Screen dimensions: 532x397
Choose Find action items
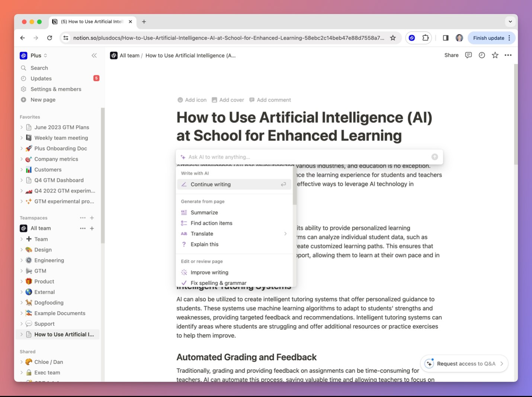(234, 223)
